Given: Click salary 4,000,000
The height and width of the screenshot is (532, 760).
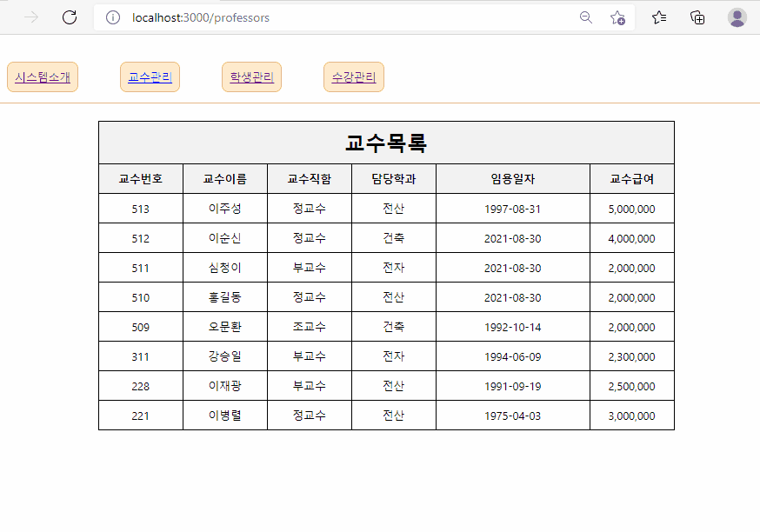Looking at the screenshot, I should point(632,238).
